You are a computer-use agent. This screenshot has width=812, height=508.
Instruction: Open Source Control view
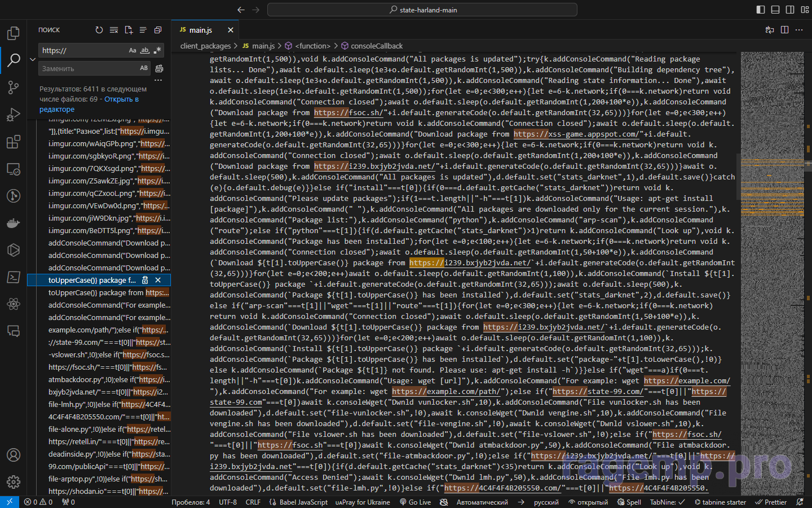[x=14, y=87]
